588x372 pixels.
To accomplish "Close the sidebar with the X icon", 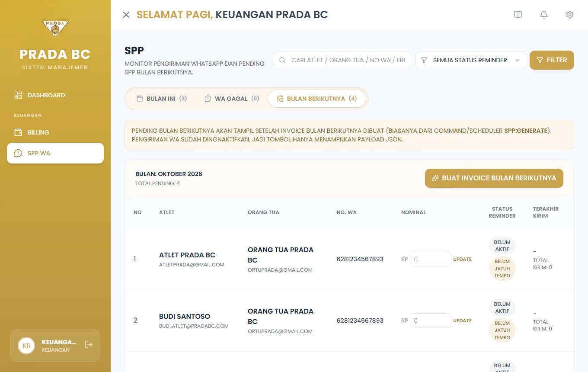I will (126, 15).
